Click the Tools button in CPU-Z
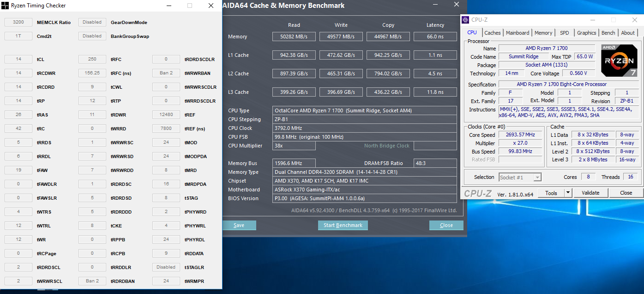Viewport: 644px width, 294px height. point(551,193)
